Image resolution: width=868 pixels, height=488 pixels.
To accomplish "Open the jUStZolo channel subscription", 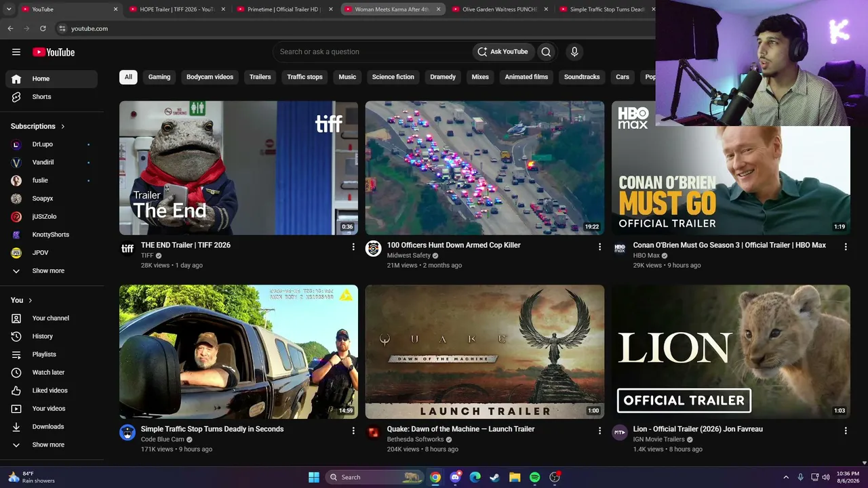I will pos(52,216).
